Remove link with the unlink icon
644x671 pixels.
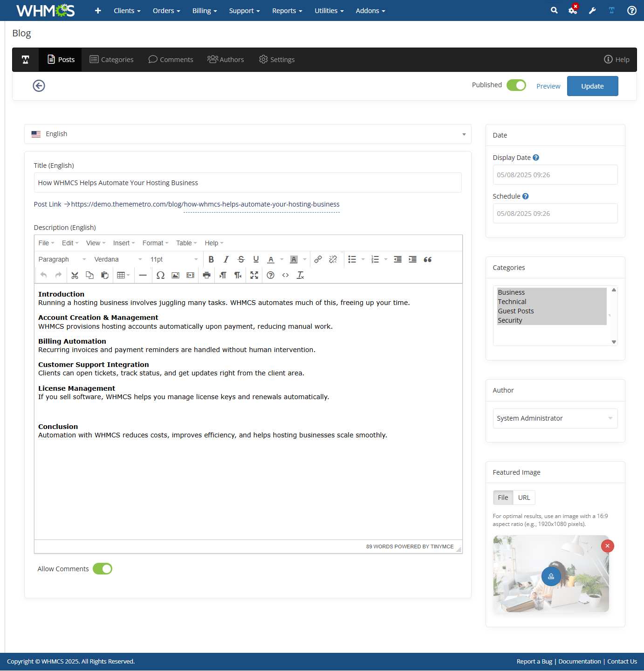[333, 259]
